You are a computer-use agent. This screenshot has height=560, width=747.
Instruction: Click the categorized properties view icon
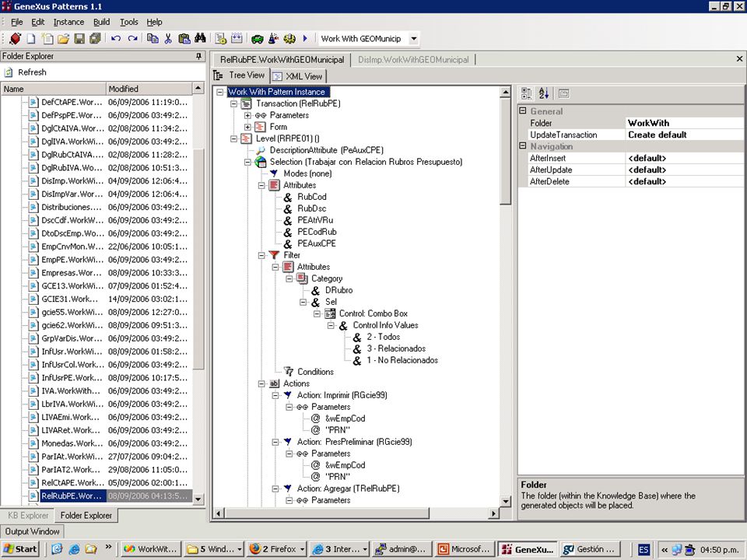pyautogui.click(x=527, y=93)
